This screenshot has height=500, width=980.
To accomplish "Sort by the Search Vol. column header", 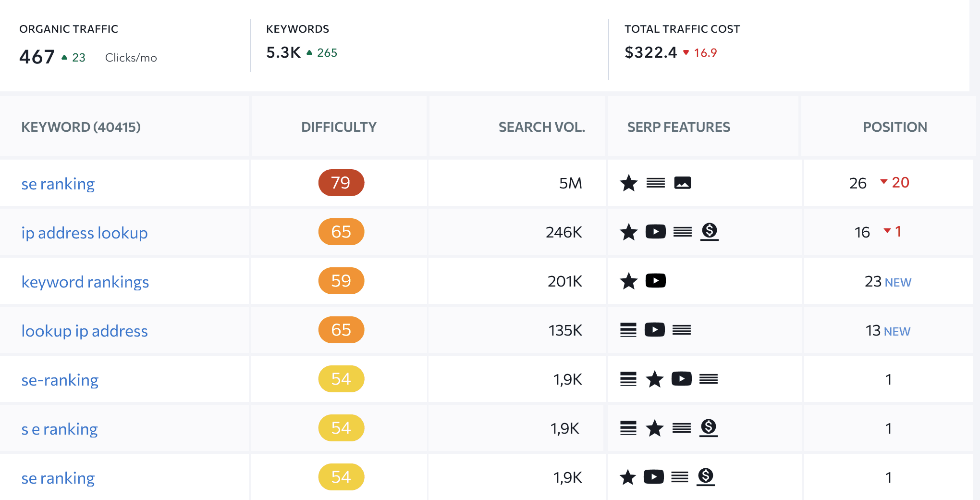I will pos(541,127).
